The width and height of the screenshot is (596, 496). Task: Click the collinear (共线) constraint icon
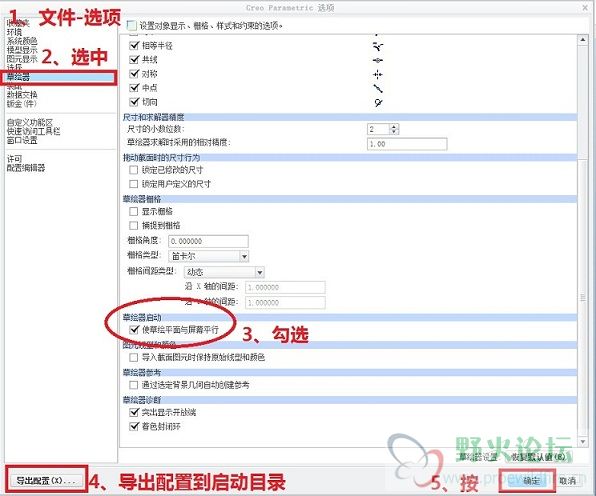378,60
